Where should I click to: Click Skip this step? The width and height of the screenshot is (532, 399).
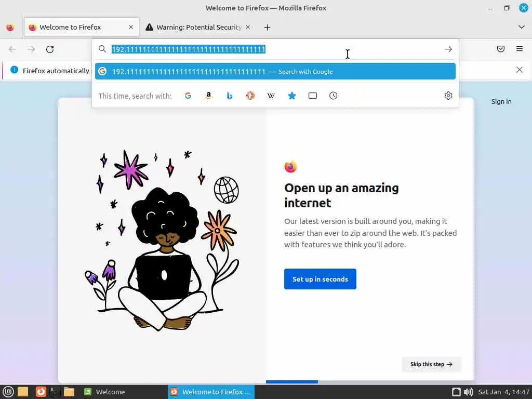(431, 364)
